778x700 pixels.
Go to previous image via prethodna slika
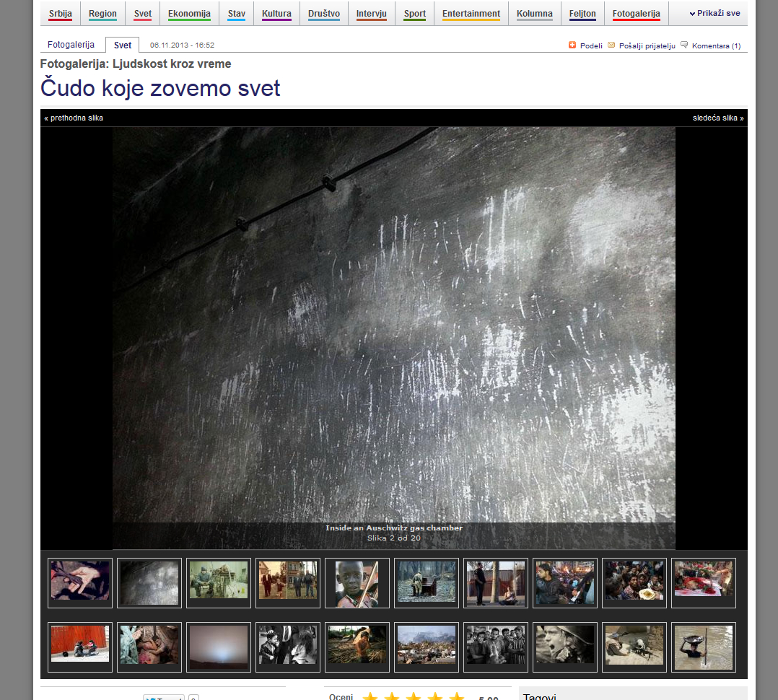click(x=76, y=118)
